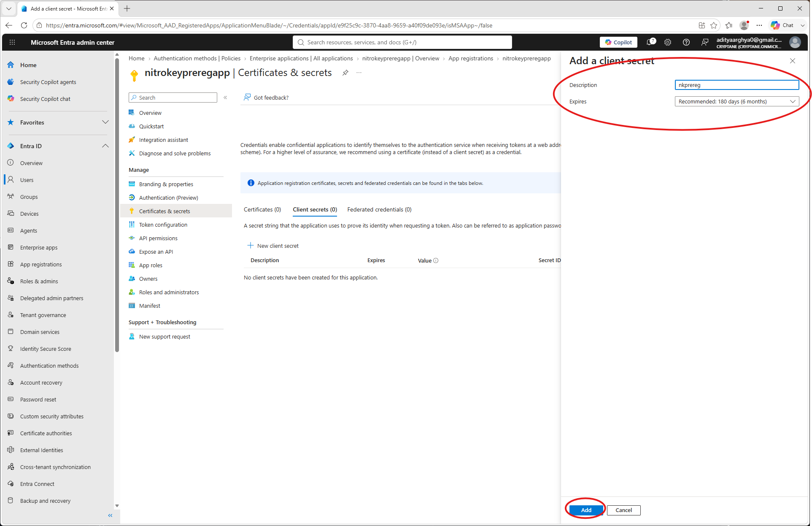Click the Copilot button in the header
812x526 pixels.
click(618, 42)
